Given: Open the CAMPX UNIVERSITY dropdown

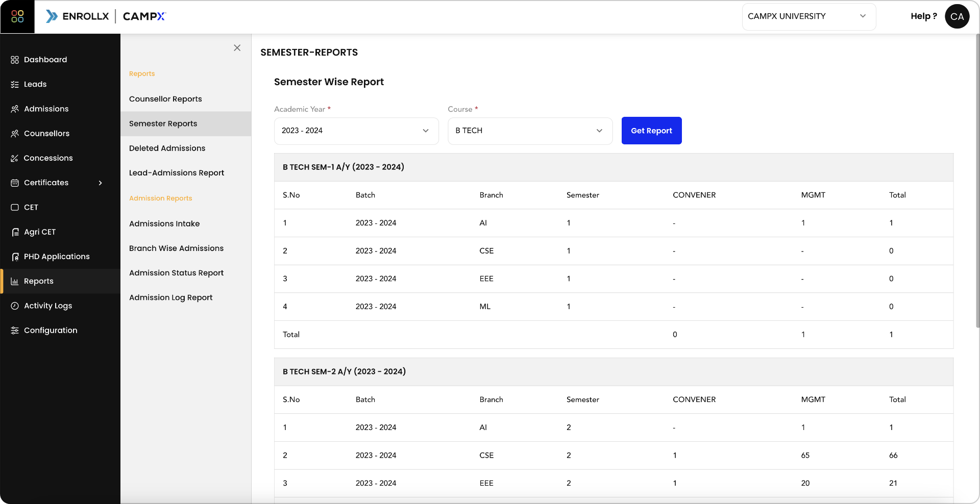Looking at the screenshot, I should (x=808, y=16).
